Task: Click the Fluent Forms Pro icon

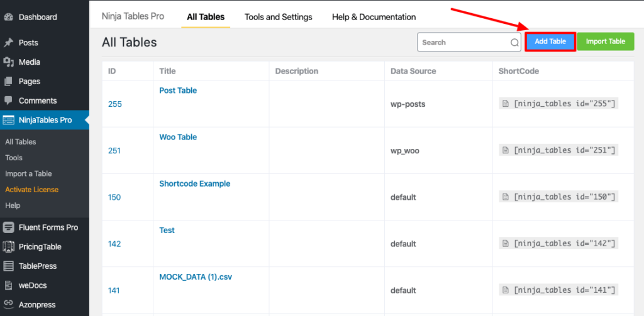Action: pos(9,227)
